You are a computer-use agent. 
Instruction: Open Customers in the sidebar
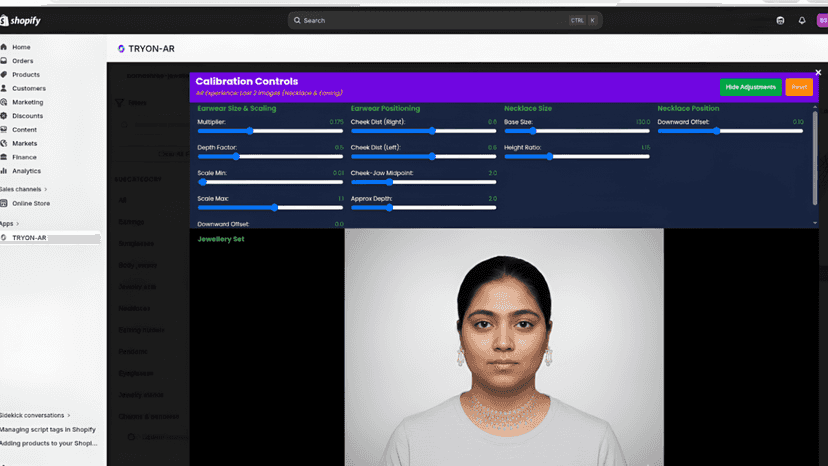[x=29, y=88]
